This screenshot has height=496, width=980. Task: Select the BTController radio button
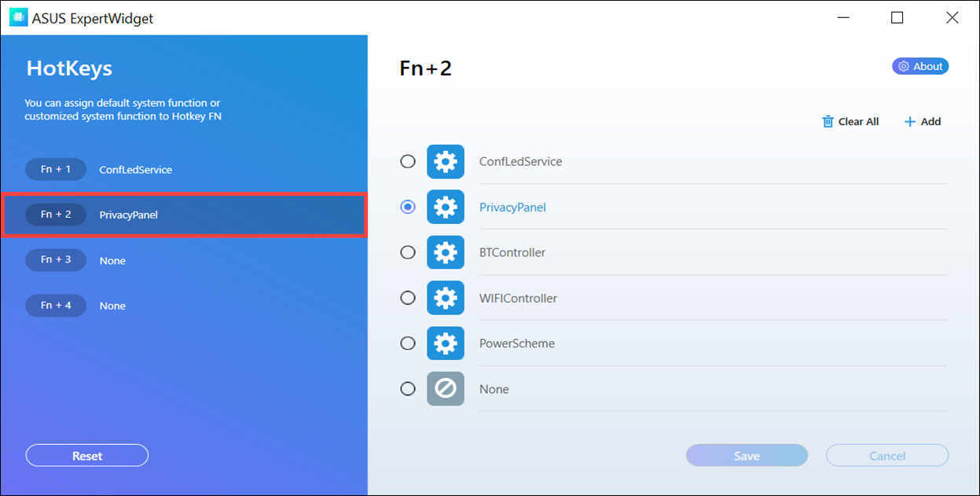click(408, 252)
